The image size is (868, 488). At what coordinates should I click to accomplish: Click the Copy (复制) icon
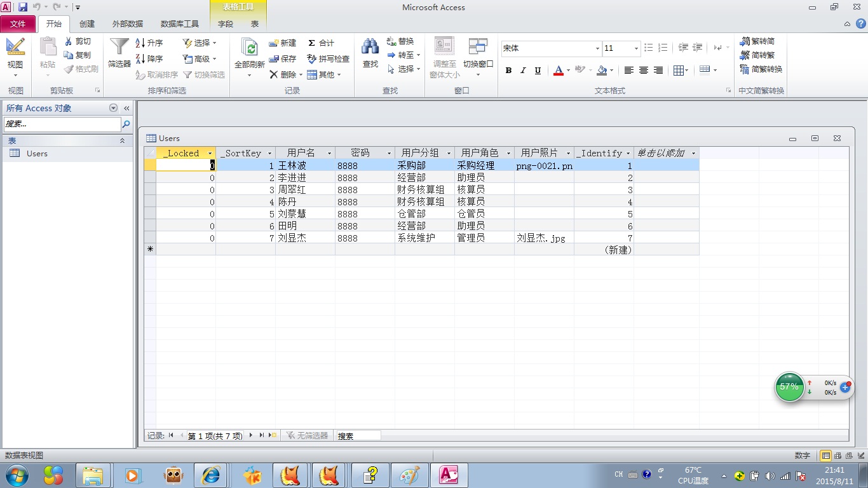click(x=69, y=55)
